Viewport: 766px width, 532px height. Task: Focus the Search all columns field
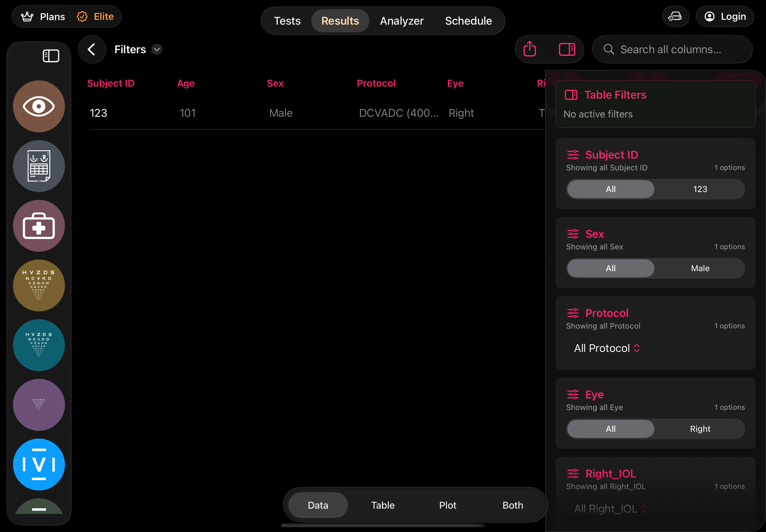672,49
